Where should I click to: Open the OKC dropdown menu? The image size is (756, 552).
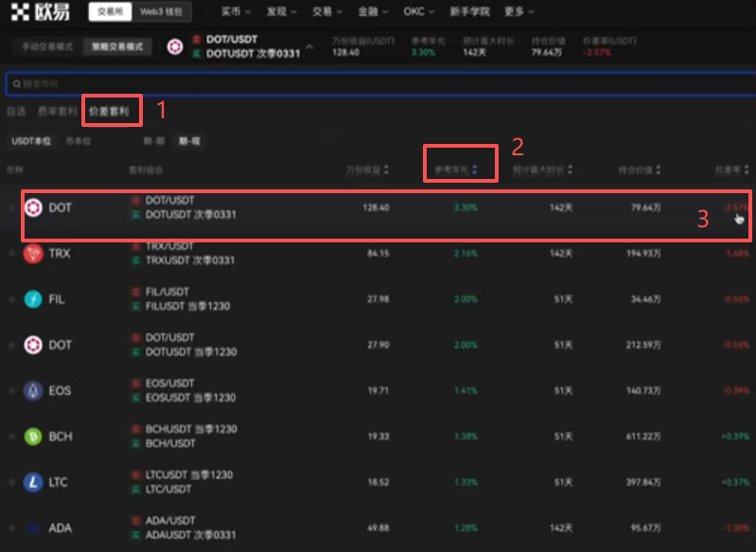pyautogui.click(x=419, y=11)
